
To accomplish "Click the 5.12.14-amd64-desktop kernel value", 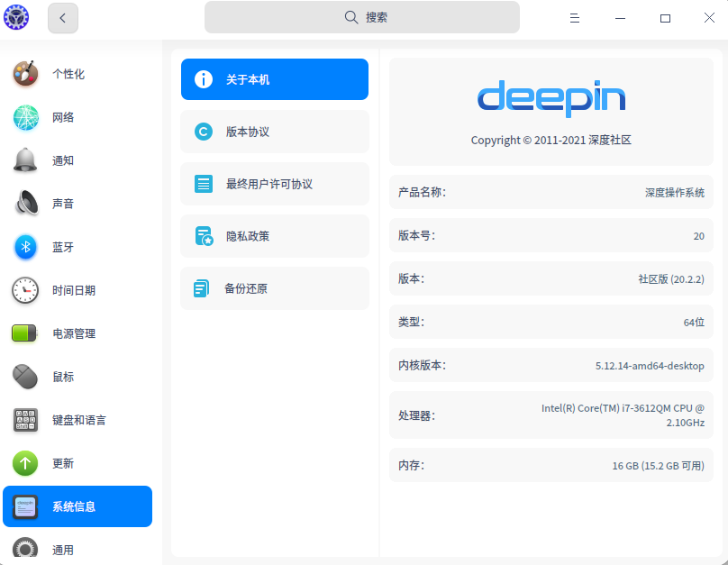I will tap(650, 366).
